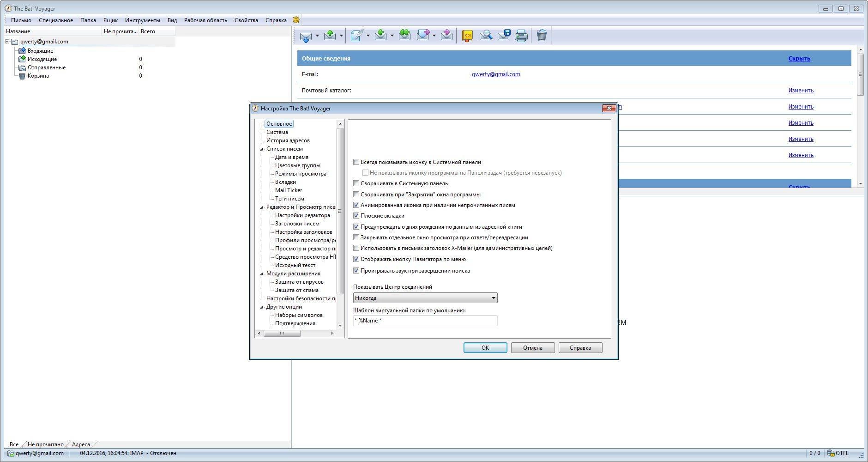Uncheck Проигрывать звук при завершении поиска
868x462 pixels.
(356, 271)
